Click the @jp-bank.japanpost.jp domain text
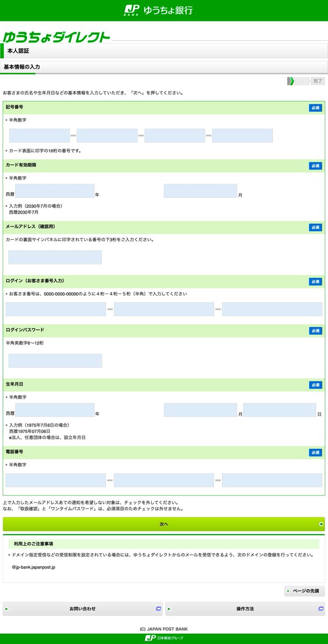Image resolution: width=328 pixels, height=644 pixels. 33,567
